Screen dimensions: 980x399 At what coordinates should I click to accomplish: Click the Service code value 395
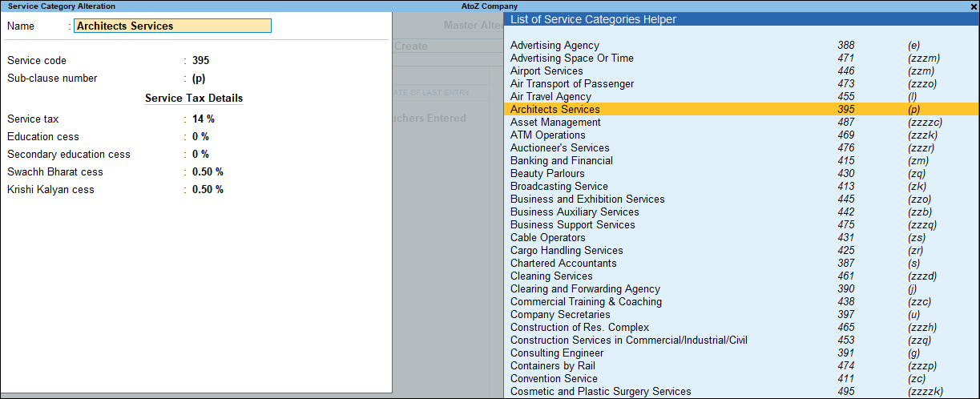[201, 61]
